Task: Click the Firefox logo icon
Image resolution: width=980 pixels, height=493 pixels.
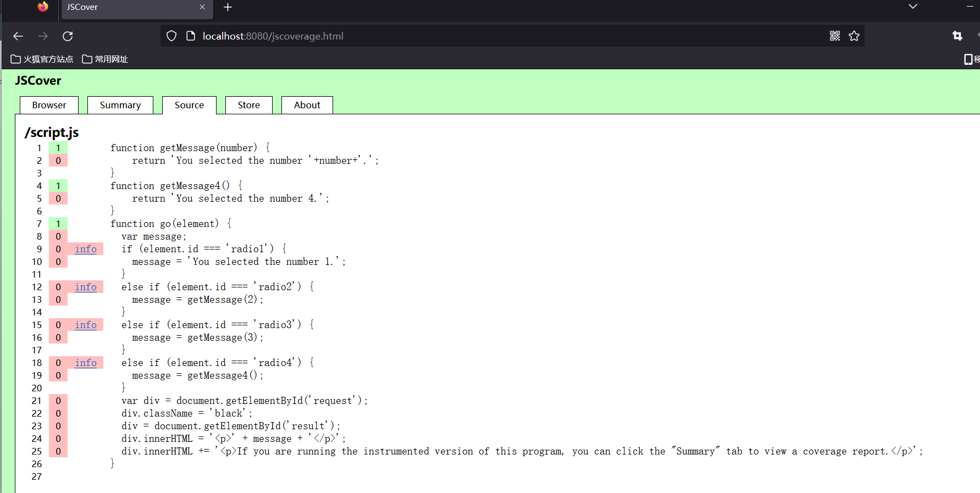Action: point(43,7)
